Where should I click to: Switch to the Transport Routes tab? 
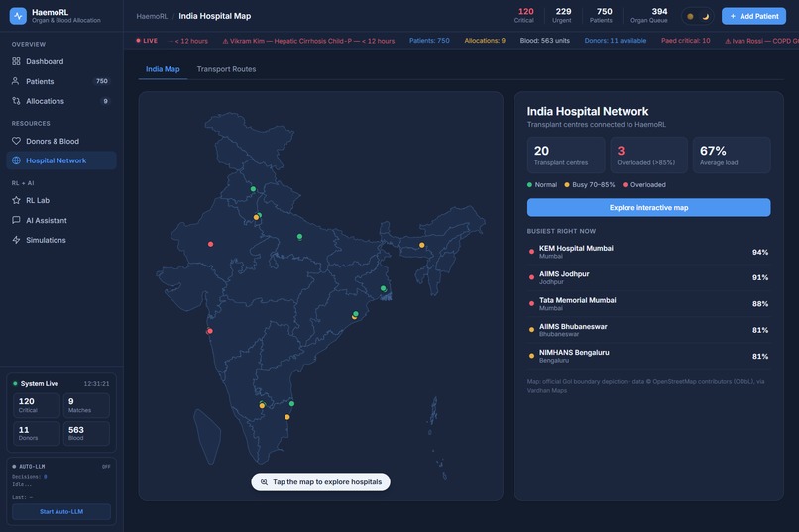click(x=226, y=69)
